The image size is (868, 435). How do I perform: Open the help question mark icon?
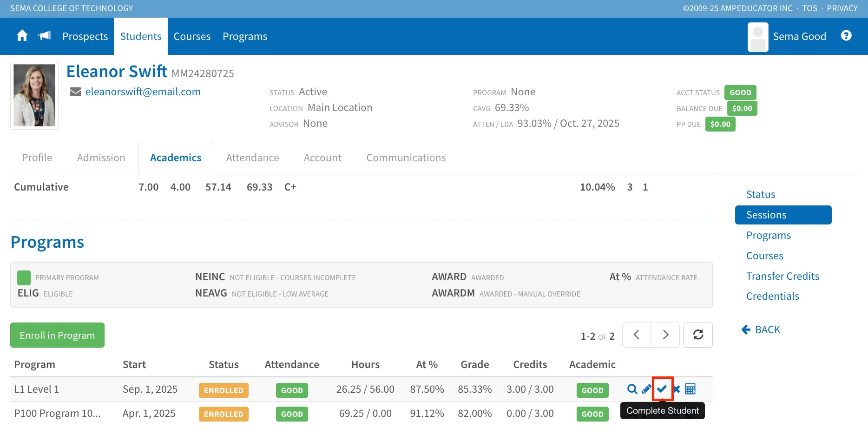[846, 36]
